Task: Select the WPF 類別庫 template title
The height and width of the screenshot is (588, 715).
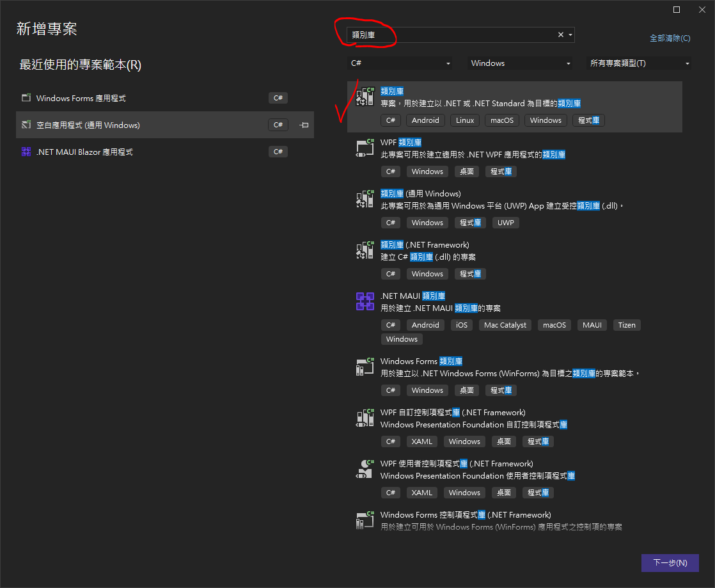Action: coord(401,142)
